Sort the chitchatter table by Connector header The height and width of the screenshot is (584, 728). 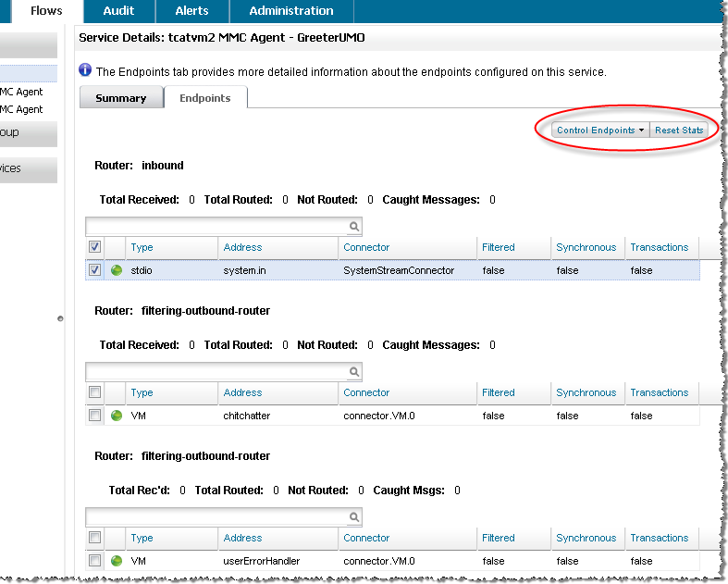(x=366, y=392)
